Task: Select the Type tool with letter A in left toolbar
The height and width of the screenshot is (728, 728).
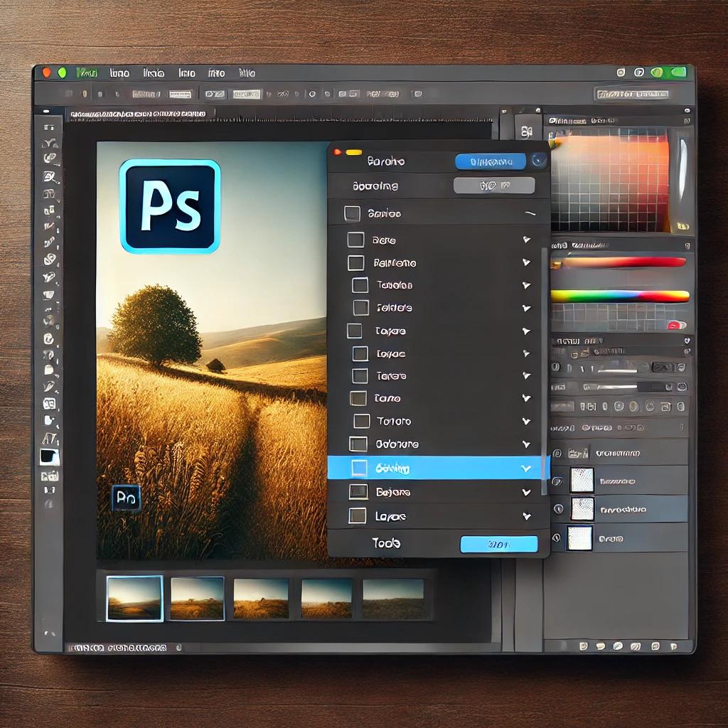Action: click(x=50, y=438)
